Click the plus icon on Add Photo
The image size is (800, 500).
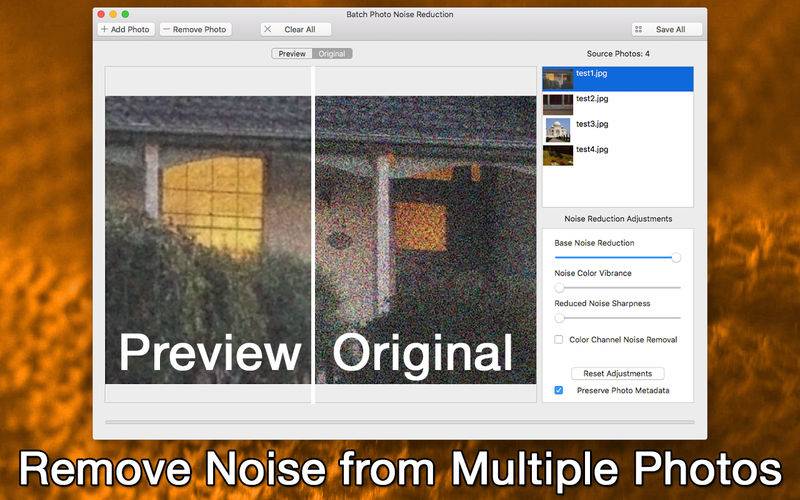[104, 30]
